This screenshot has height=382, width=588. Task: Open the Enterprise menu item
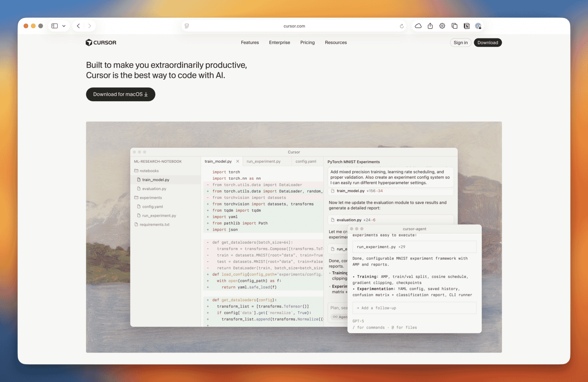point(279,42)
